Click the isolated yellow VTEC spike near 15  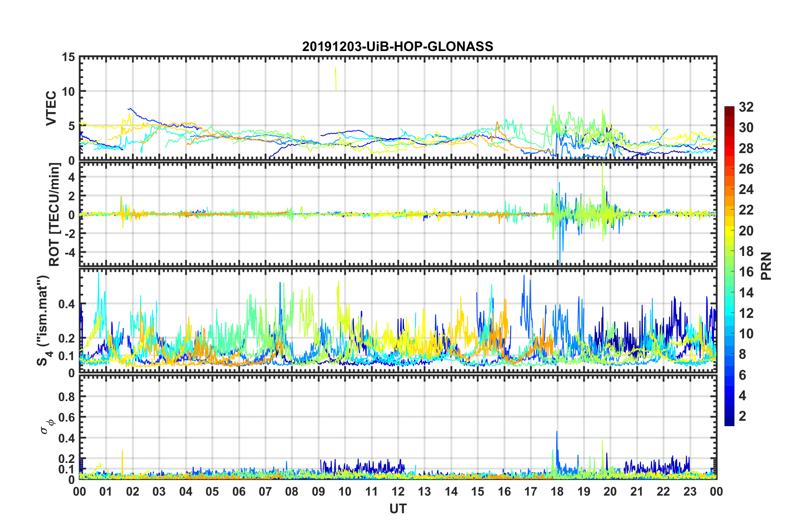tap(336, 78)
